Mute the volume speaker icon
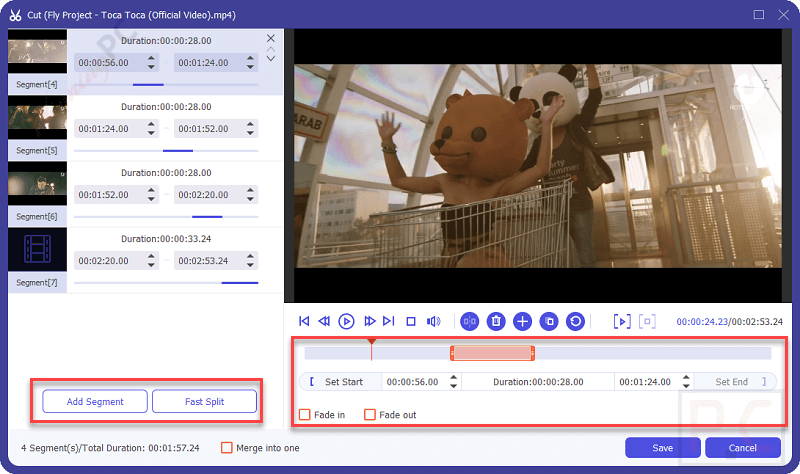The width and height of the screenshot is (800, 474). 433,321
